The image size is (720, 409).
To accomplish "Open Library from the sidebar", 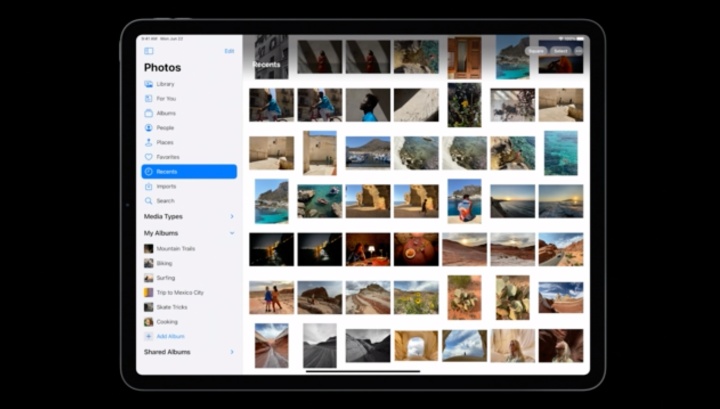I will 165,84.
